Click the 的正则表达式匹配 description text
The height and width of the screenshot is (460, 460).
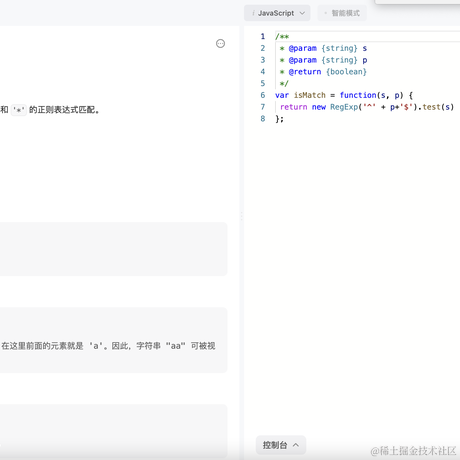[x=64, y=110]
